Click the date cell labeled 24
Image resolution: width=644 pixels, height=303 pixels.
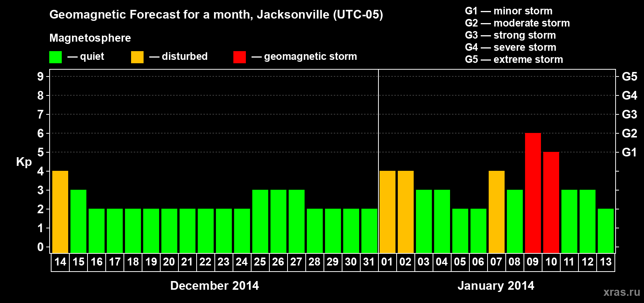[242, 262]
